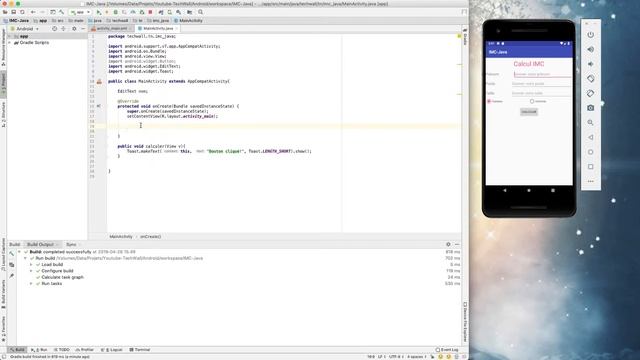Click emulator zoom magnifier icon
Image resolution: width=640 pixels, height=360 pixels.
click(x=591, y=122)
